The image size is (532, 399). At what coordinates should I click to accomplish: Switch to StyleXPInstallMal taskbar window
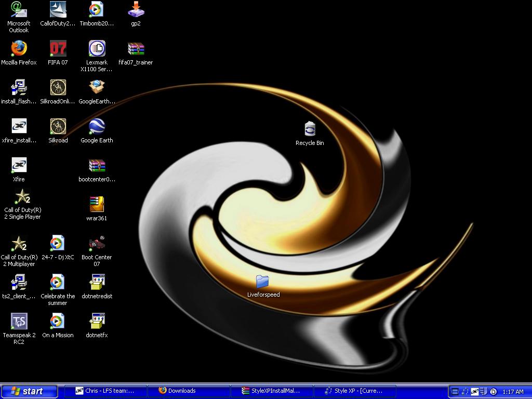point(272,391)
